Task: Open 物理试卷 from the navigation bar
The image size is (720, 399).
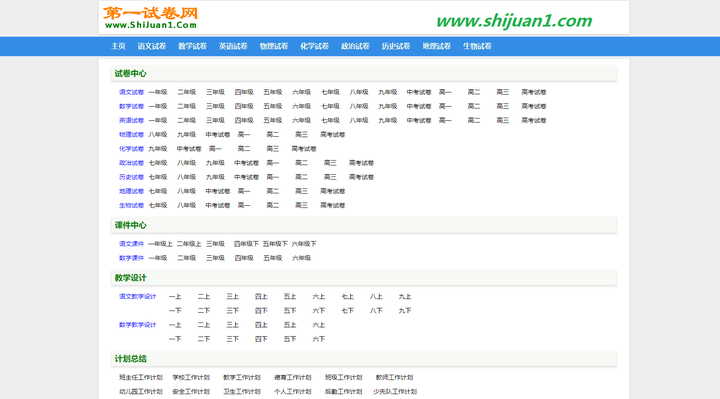Action: (x=274, y=46)
